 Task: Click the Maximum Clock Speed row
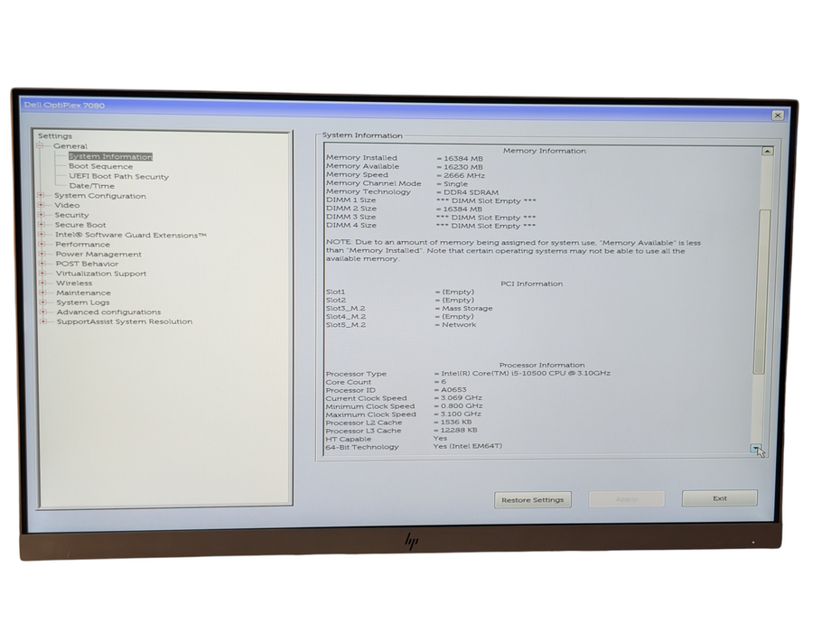[404, 414]
